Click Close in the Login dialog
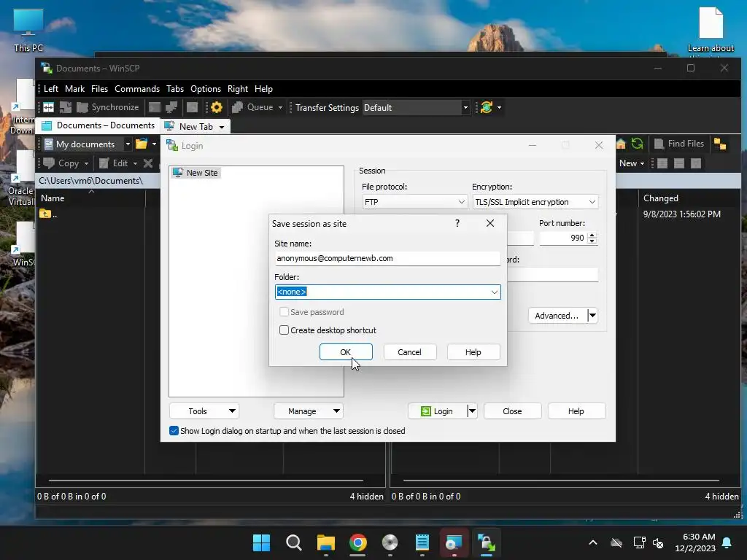The image size is (747, 560). (x=513, y=411)
